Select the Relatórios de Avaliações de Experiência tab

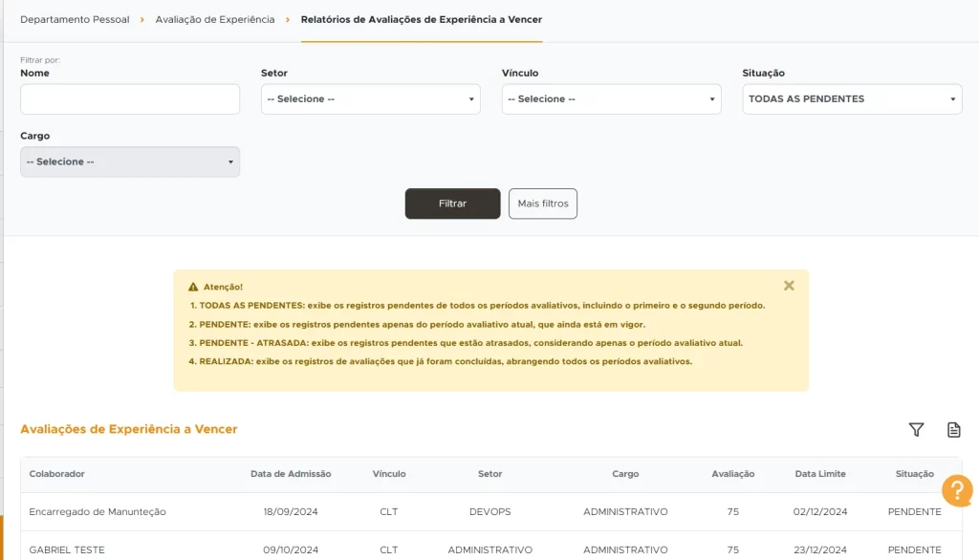421,19
